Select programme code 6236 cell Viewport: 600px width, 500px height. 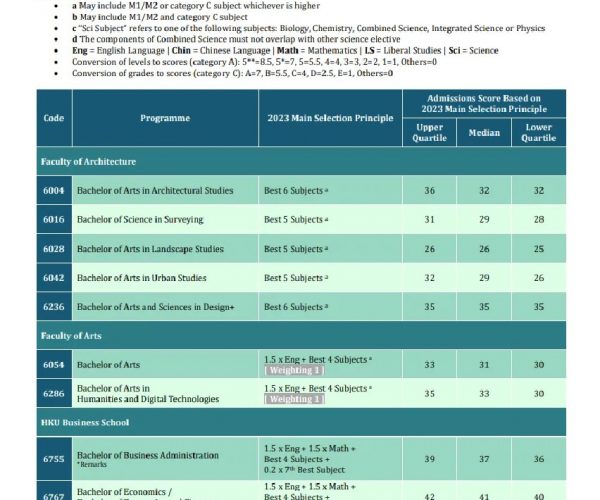[x=54, y=306]
